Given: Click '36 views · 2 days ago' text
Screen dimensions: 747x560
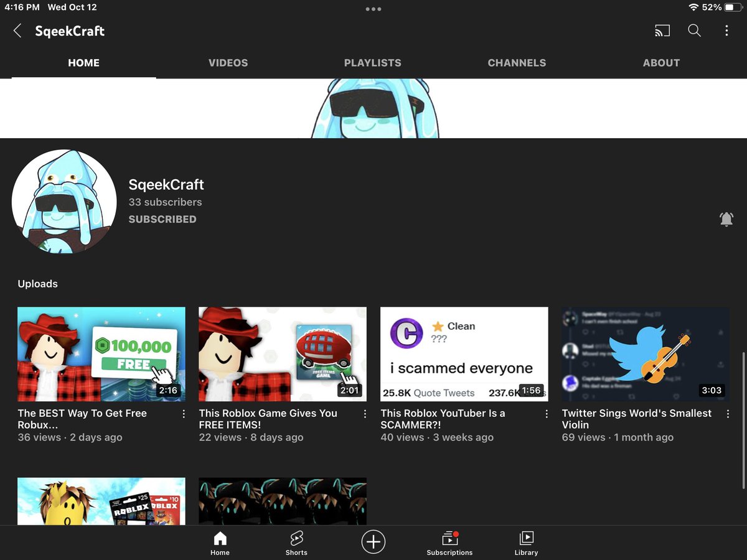Looking at the screenshot, I should 70,437.
